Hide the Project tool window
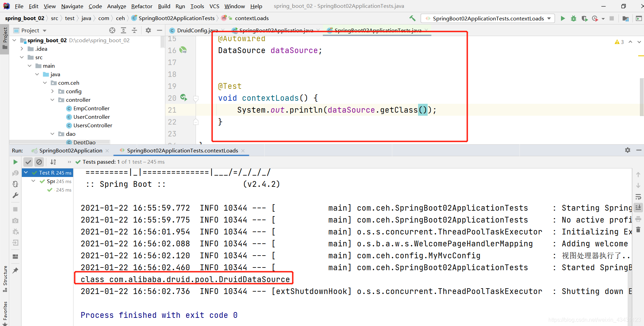This screenshot has width=644, height=326. tap(159, 30)
